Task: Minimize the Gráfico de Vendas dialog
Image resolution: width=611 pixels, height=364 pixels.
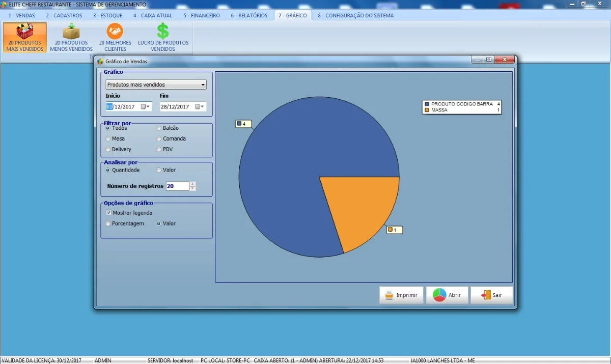Action: coord(477,60)
